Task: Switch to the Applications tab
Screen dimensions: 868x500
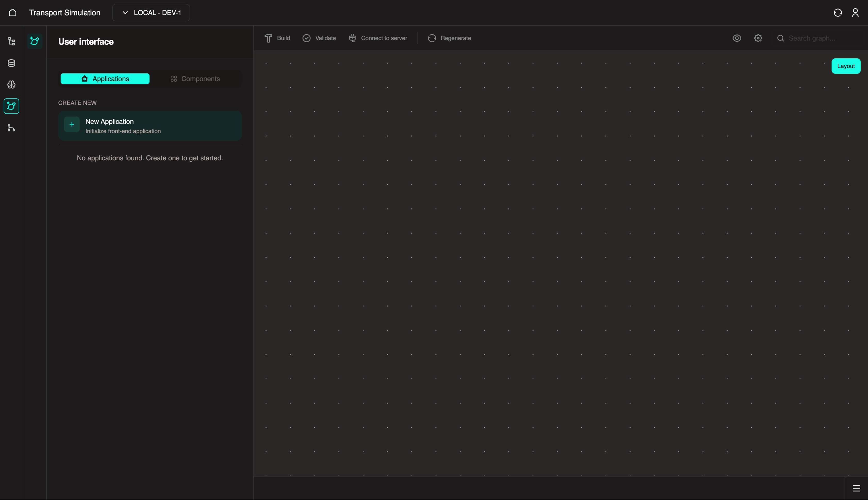Action: point(105,79)
